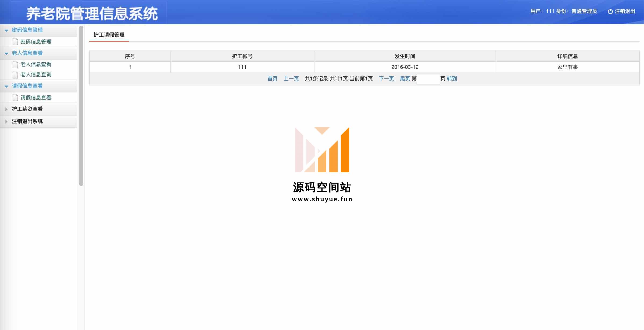Click the power icon beside 注销退出

(x=610, y=11)
